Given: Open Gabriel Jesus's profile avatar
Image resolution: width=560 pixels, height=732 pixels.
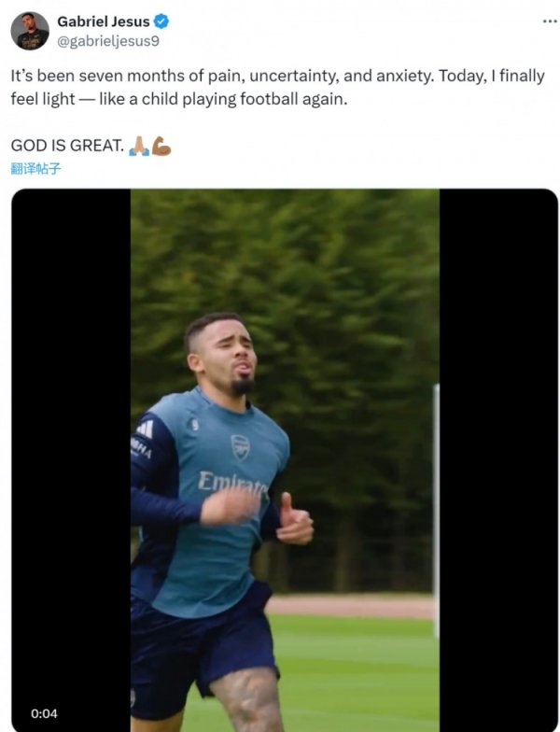Looking at the screenshot, I should (x=30, y=31).
